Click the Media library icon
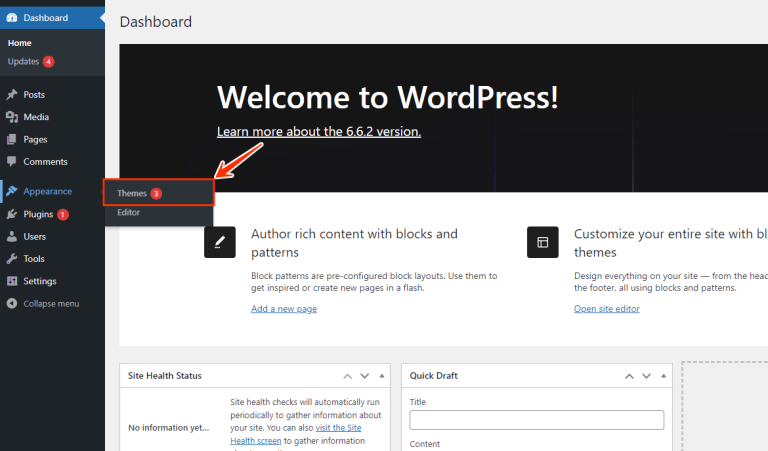 [x=12, y=117]
